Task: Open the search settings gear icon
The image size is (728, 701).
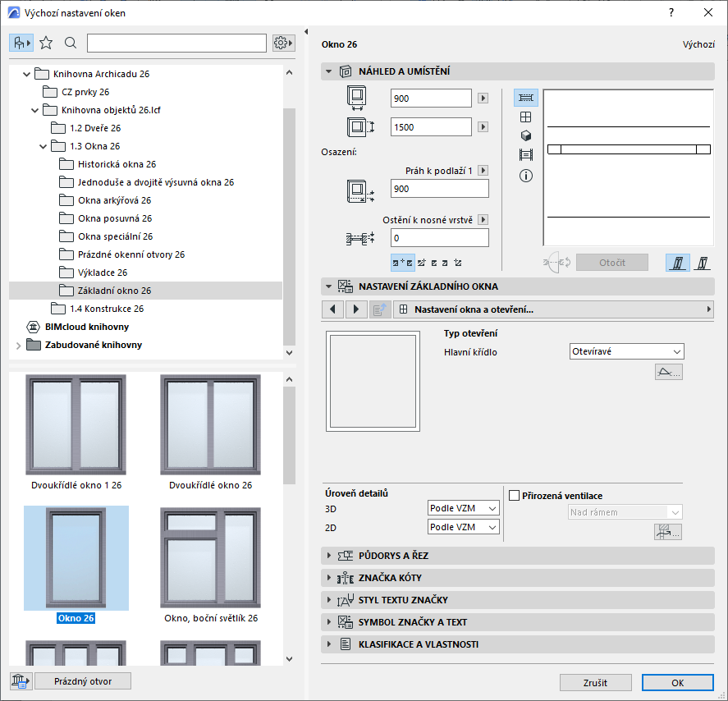Action: tap(282, 42)
